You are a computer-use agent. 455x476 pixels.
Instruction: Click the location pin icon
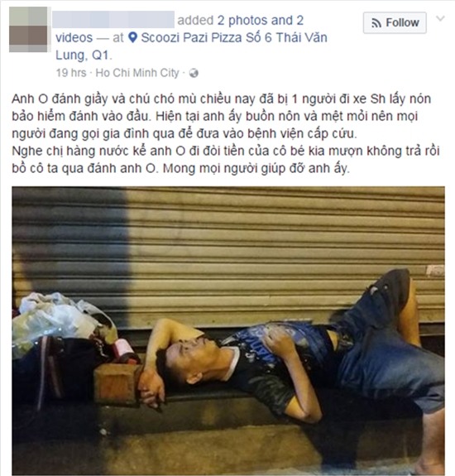132,37
